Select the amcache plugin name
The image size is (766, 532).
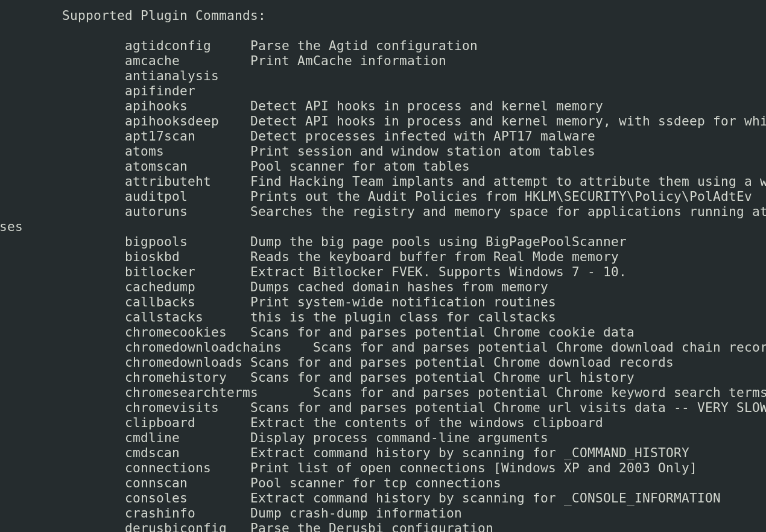152,61
